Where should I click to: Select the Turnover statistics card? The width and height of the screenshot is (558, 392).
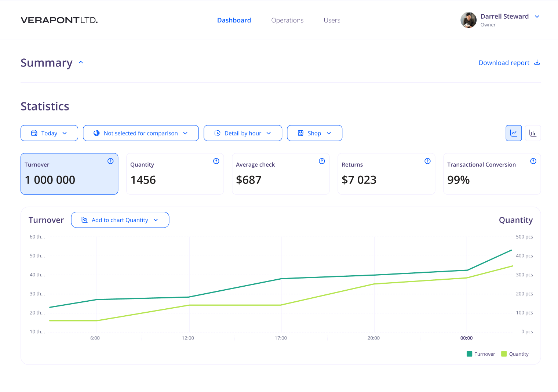(x=69, y=174)
